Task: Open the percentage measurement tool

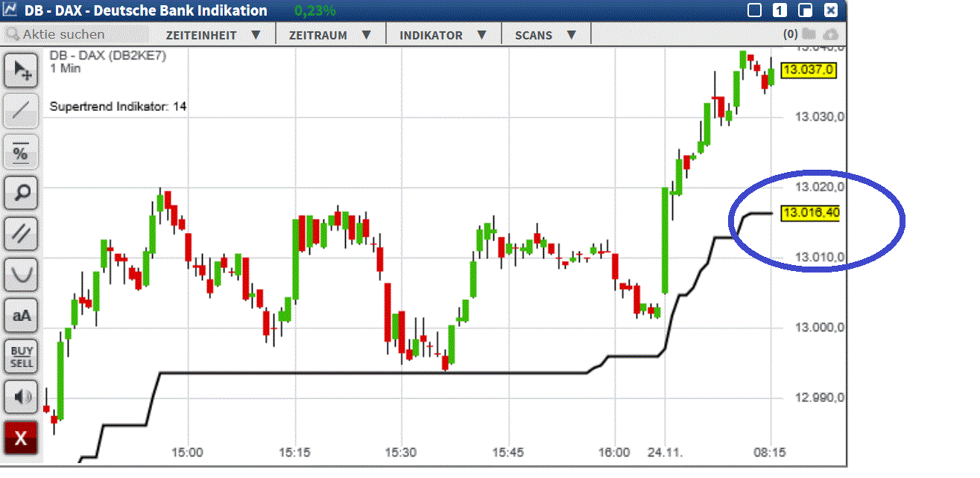Action: tap(20, 152)
